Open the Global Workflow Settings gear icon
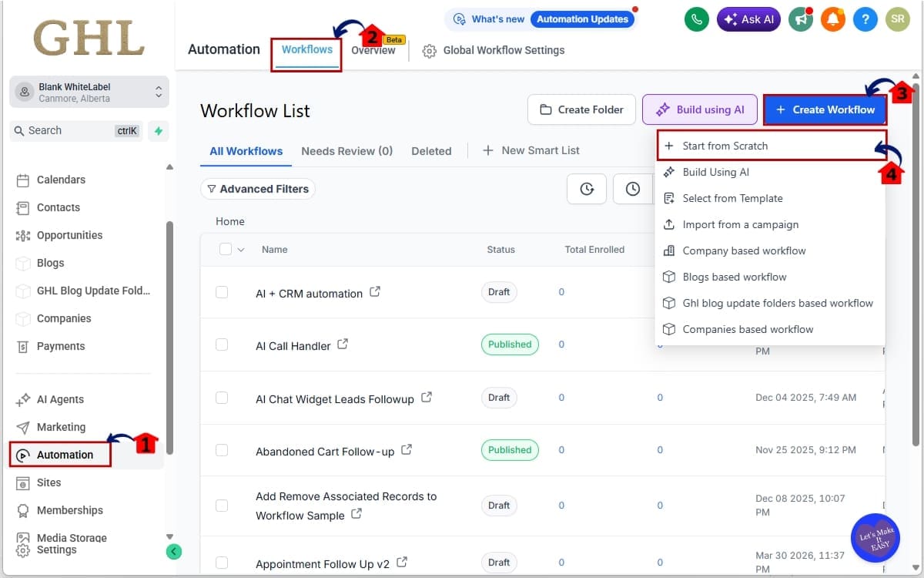The height and width of the screenshot is (578, 924). 429,51
